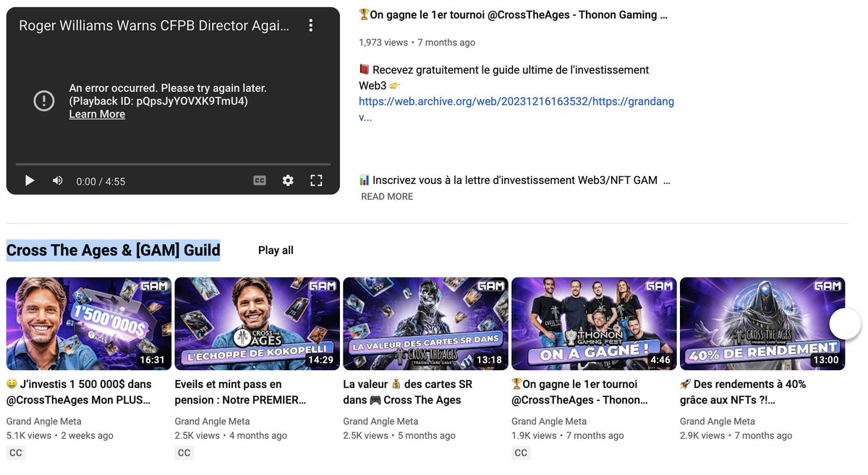Click Play all for the playlist
The image size is (868, 475).
pyautogui.click(x=276, y=251)
